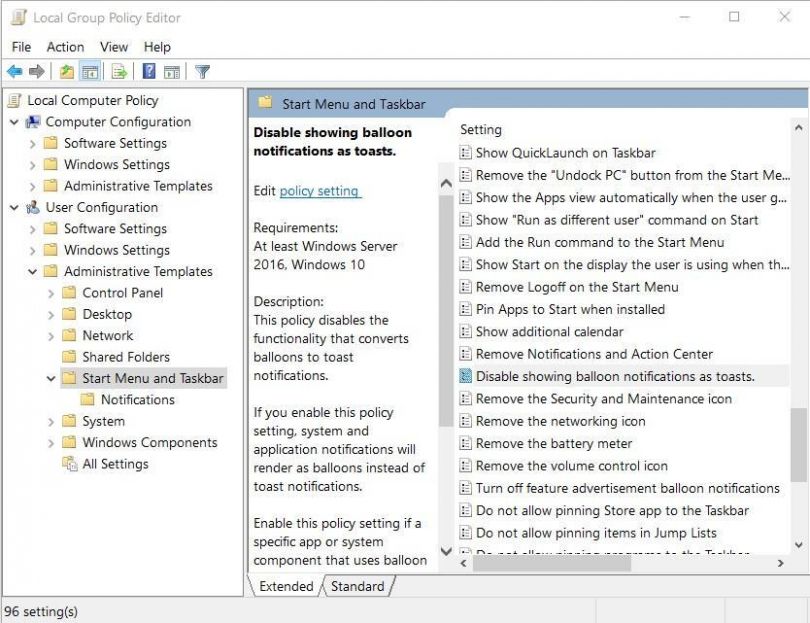This screenshot has height=623, width=810.
Task: Click the Export List toolbar icon
Action: [x=119, y=71]
